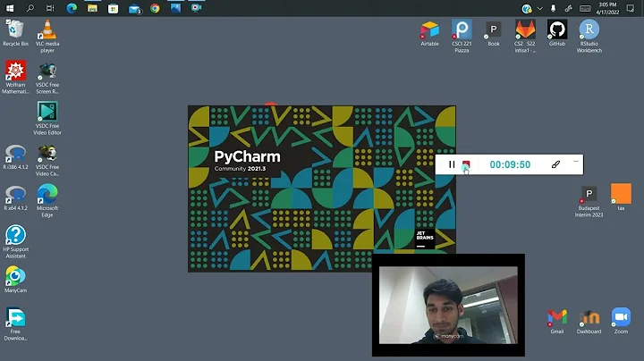Image resolution: width=644 pixels, height=361 pixels.
Task: Select the Zoom desktop shortcut
Action: (x=621, y=320)
